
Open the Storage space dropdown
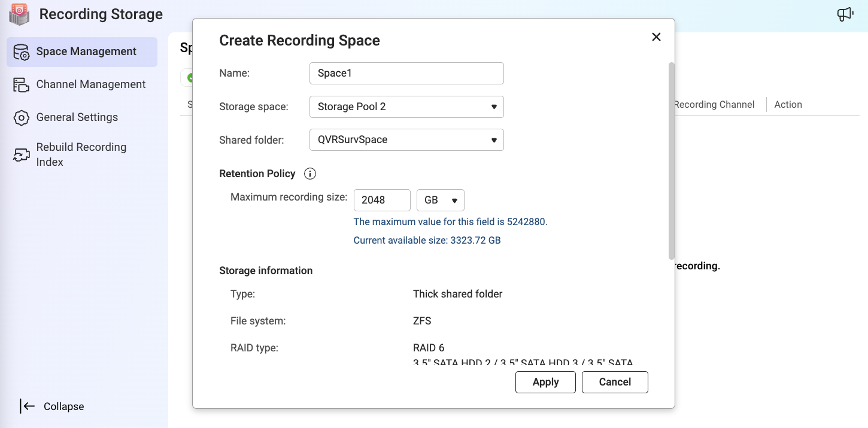[x=406, y=107]
